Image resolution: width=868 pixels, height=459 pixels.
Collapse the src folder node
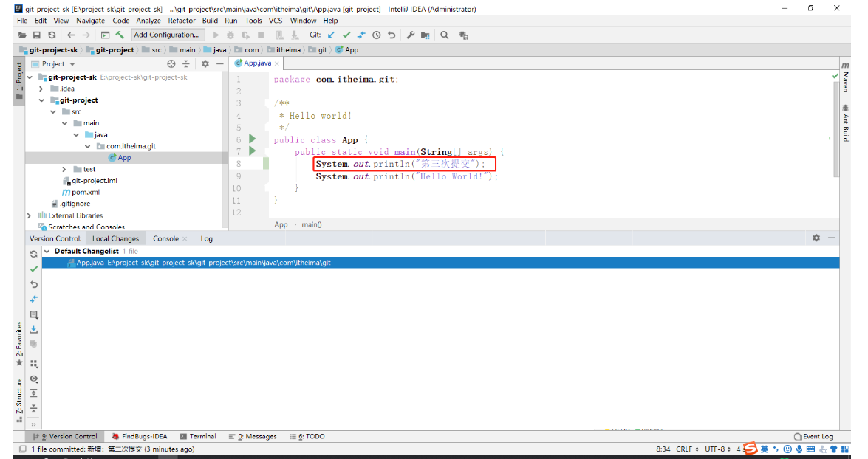(53, 111)
